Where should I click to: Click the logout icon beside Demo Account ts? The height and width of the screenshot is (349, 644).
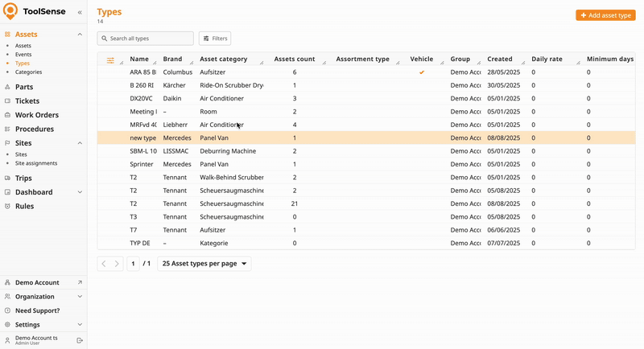(80, 340)
